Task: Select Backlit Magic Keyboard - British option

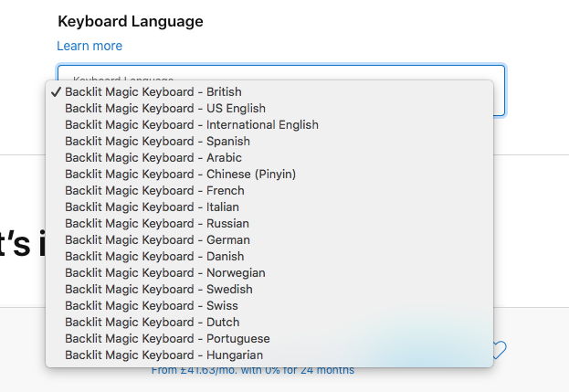Action: point(269,91)
